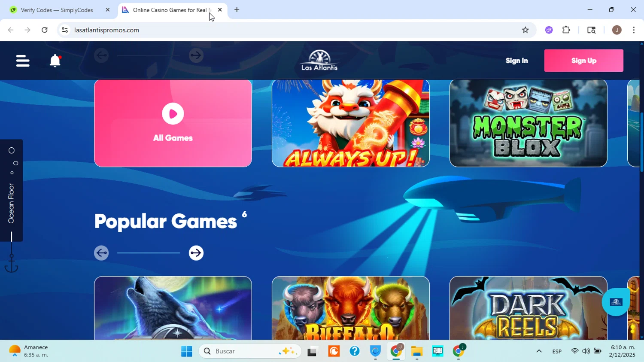Go forward in browser history
Screen dimensions: 644x362
(27, 30)
